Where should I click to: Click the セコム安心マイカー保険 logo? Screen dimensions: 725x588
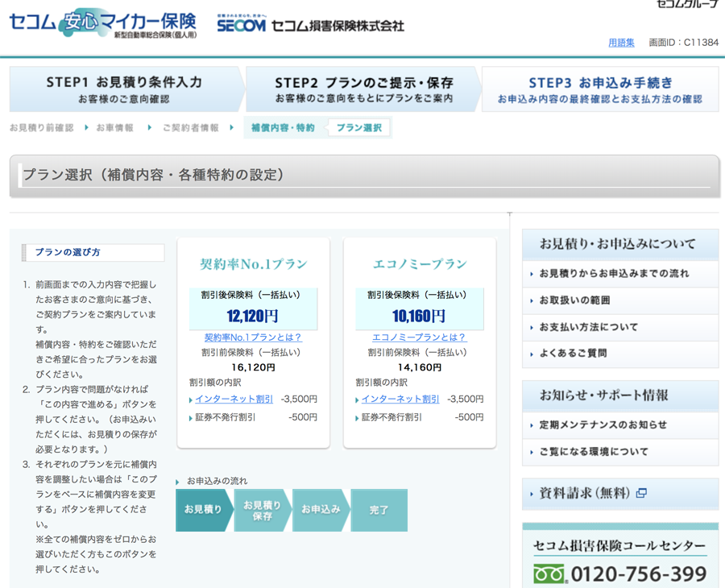pyautogui.click(x=102, y=23)
